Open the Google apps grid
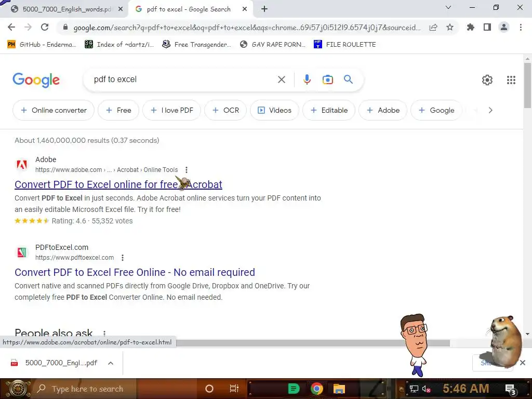532x399 pixels. 511,80
